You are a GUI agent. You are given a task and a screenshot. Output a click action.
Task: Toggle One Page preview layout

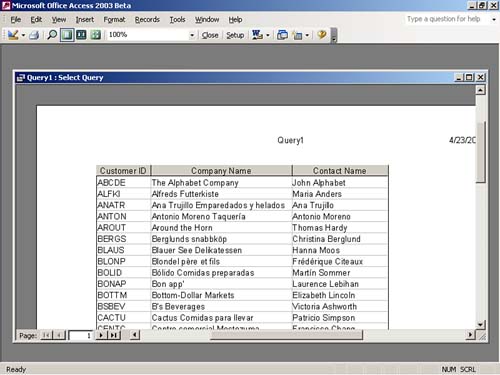click(x=67, y=35)
